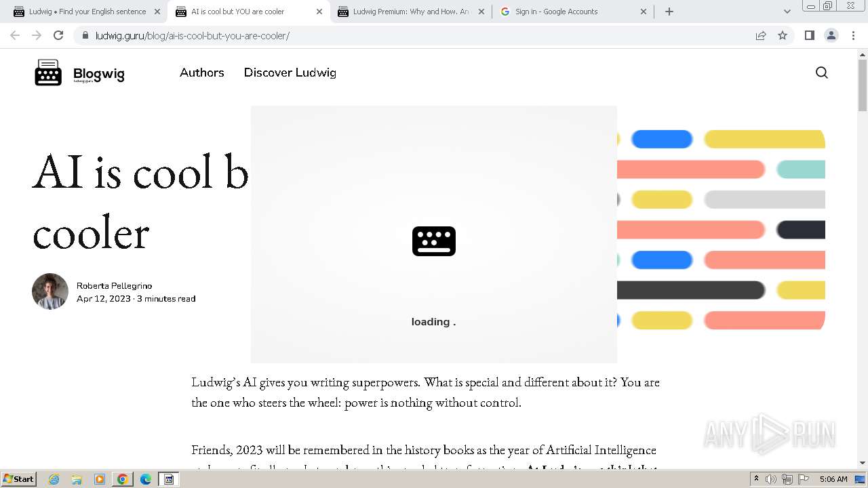The image size is (868, 488).
Task: Click the scrollbar down arrow
Action: (x=863, y=463)
